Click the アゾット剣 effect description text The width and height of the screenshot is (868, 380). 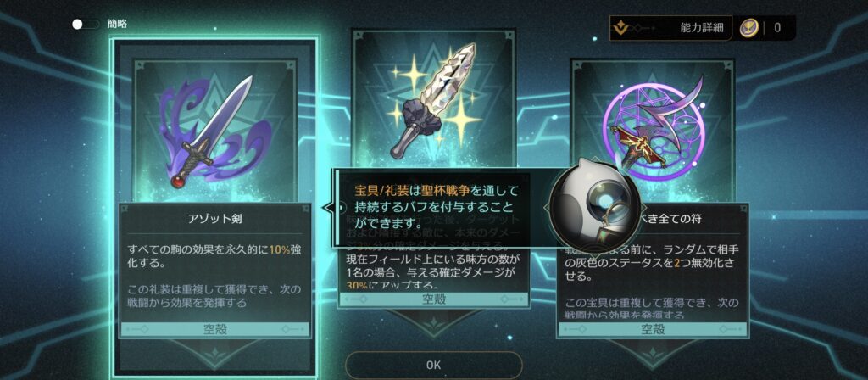click(214, 256)
